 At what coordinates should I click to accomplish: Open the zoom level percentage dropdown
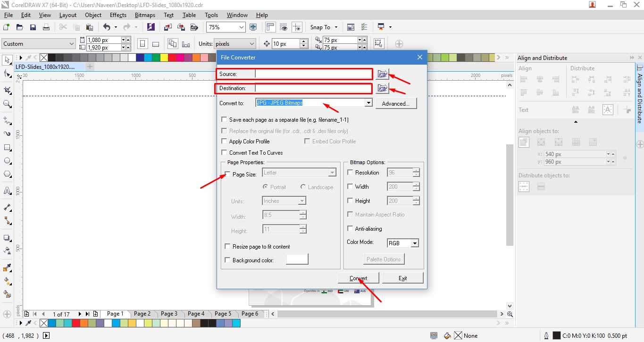(242, 27)
